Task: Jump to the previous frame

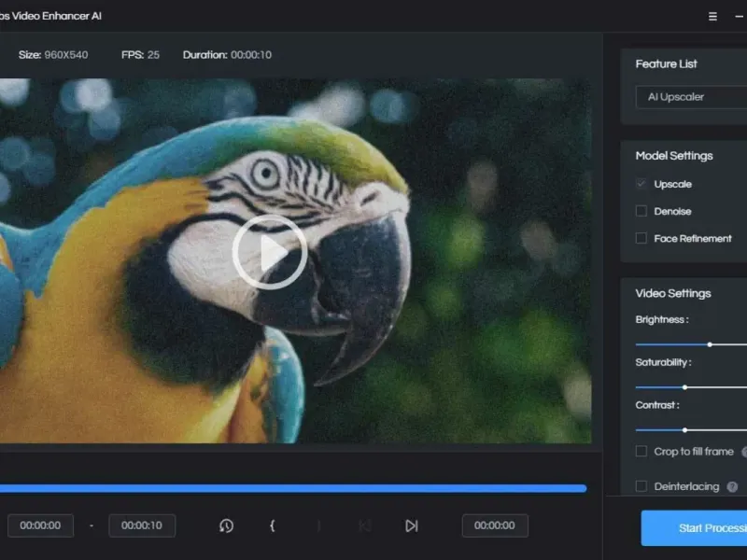Action: [364, 525]
